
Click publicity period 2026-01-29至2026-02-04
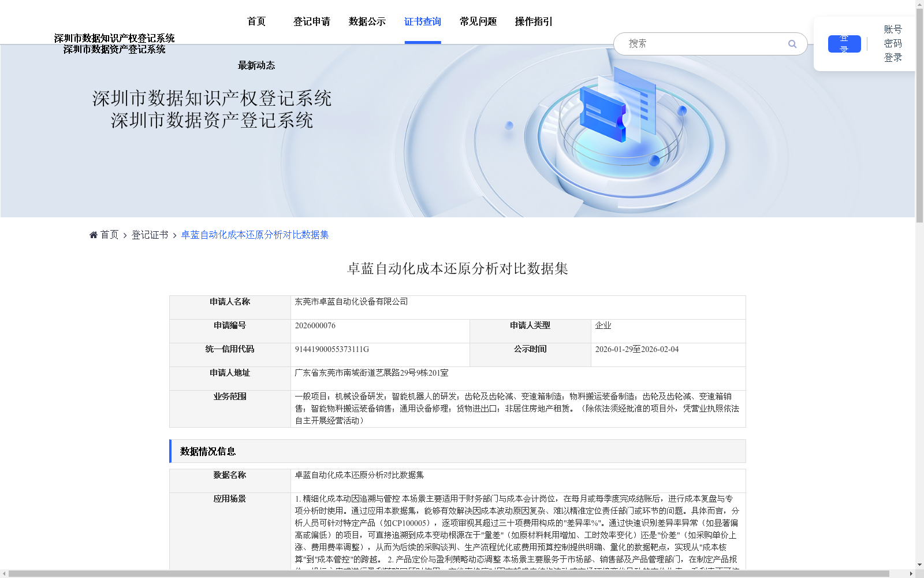637,349
